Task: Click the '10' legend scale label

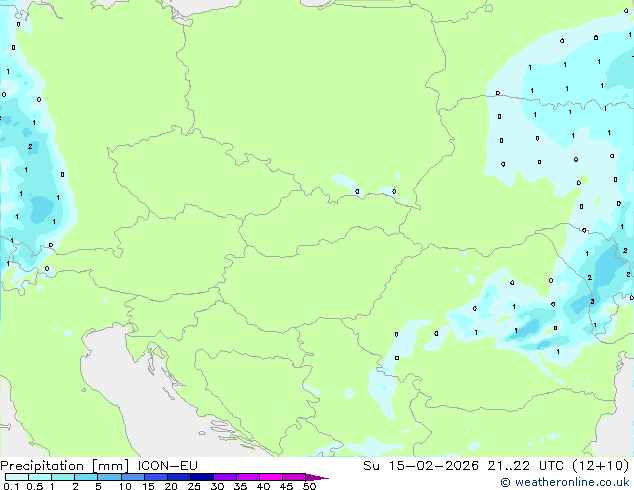Action: pos(125,486)
